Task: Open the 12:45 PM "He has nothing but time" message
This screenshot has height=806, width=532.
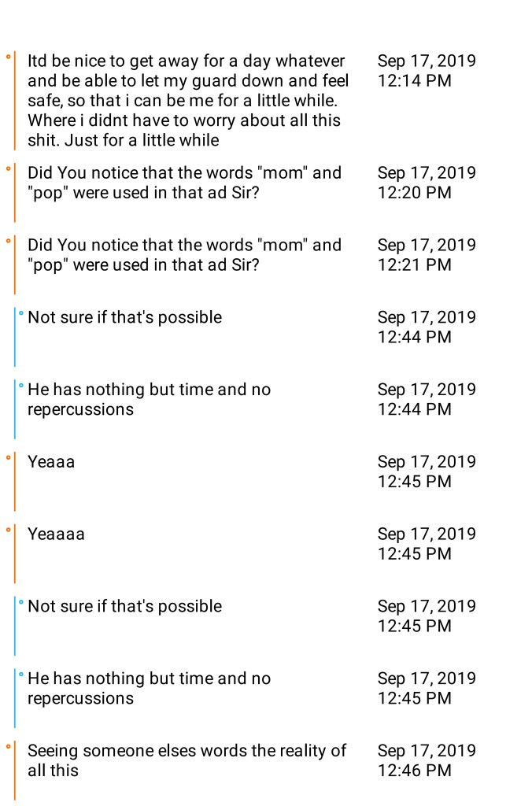Action: (149, 688)
